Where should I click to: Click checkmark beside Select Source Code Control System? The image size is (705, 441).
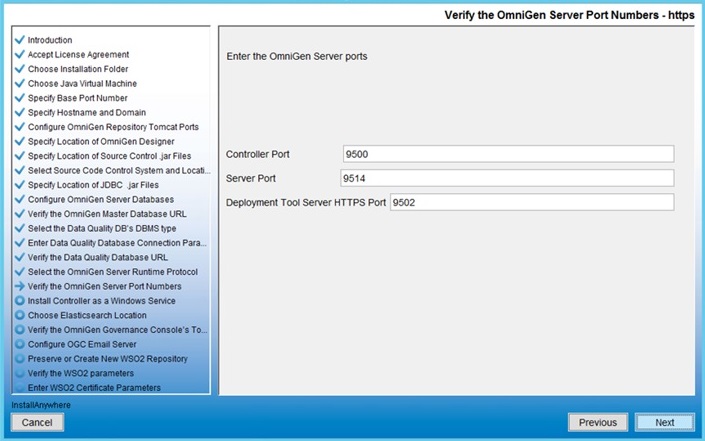(x=20, y=170)
